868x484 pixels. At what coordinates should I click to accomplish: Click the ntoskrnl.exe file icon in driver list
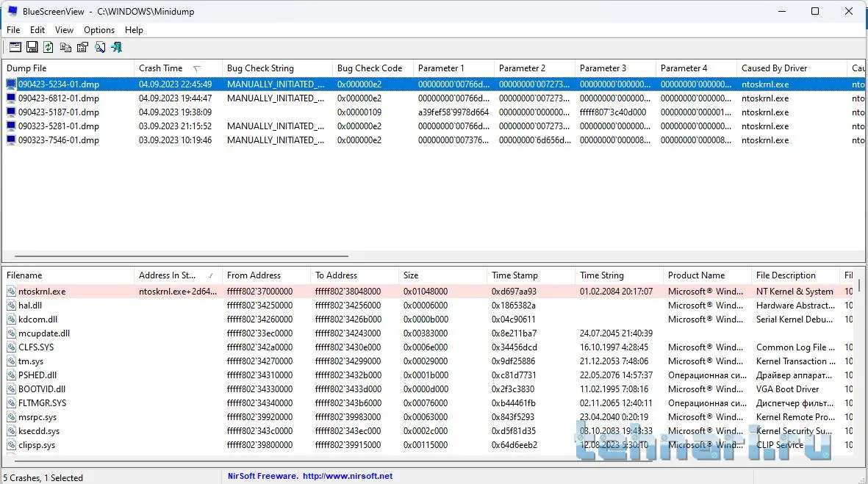pos(11,292)
